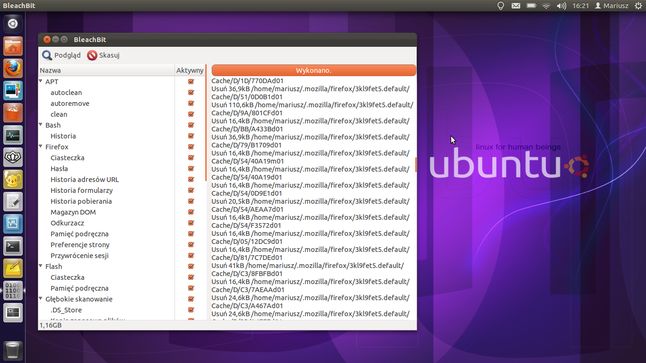Click the location pin indicator in top panel
Image resolution: width=646 pixels, height=363 pixels.
click(x=500, y=6)
